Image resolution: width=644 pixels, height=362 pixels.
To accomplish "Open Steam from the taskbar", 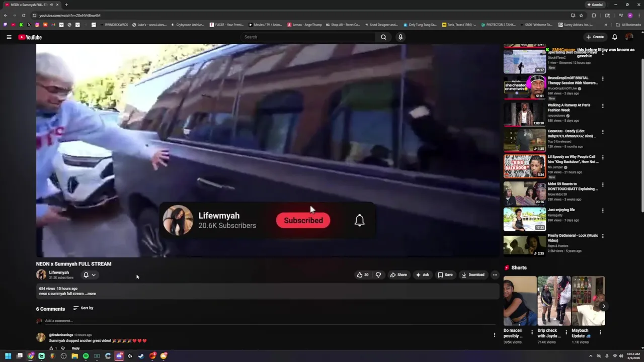I will pos(141,356).
